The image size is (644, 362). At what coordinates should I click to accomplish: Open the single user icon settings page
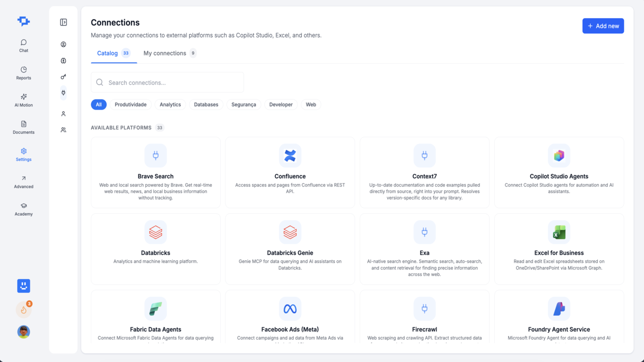pyautogui.click(x=63, y=114)
